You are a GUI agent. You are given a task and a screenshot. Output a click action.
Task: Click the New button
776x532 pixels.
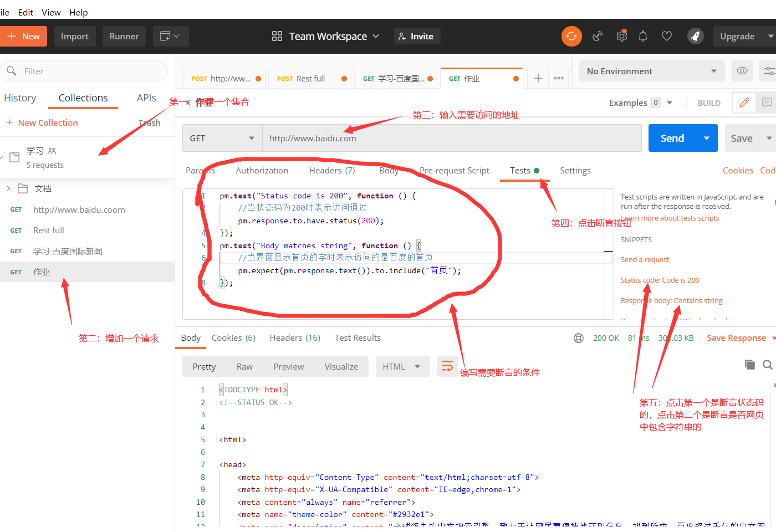[24, 36]
